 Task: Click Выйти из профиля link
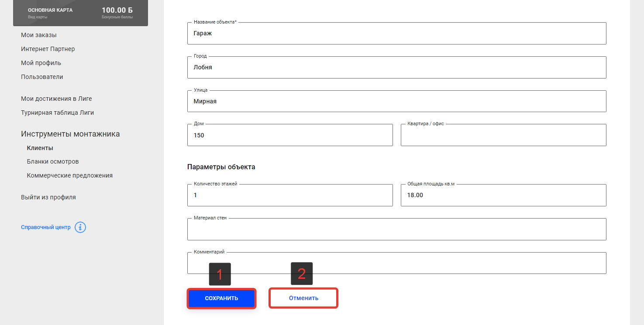[x=48, y=197]
